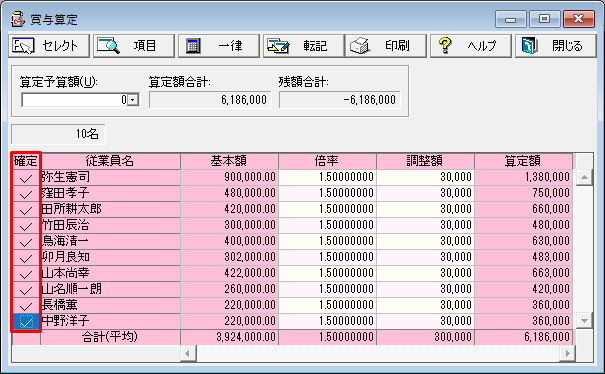Toggle 確定 checkbox for 鳥海清一

click(x=26, y=242)
